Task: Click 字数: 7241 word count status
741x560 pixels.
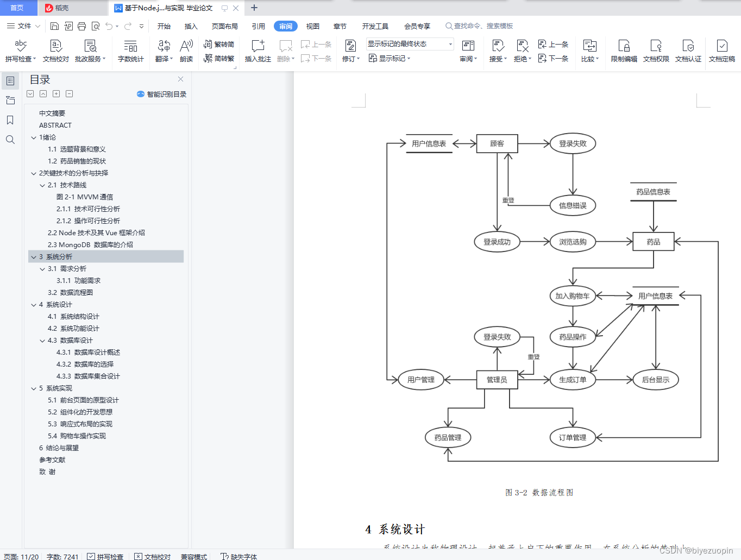Action: click(62, 556)
